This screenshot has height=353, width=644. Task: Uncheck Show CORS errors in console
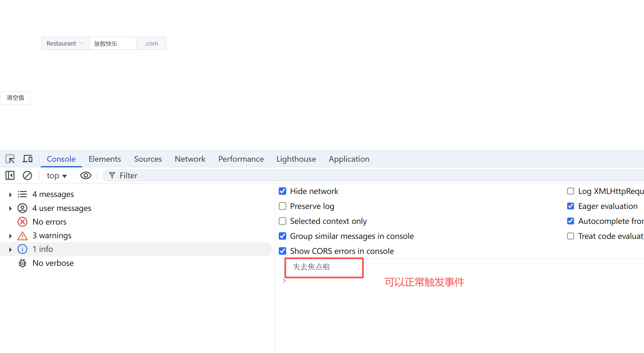point(282,251)
